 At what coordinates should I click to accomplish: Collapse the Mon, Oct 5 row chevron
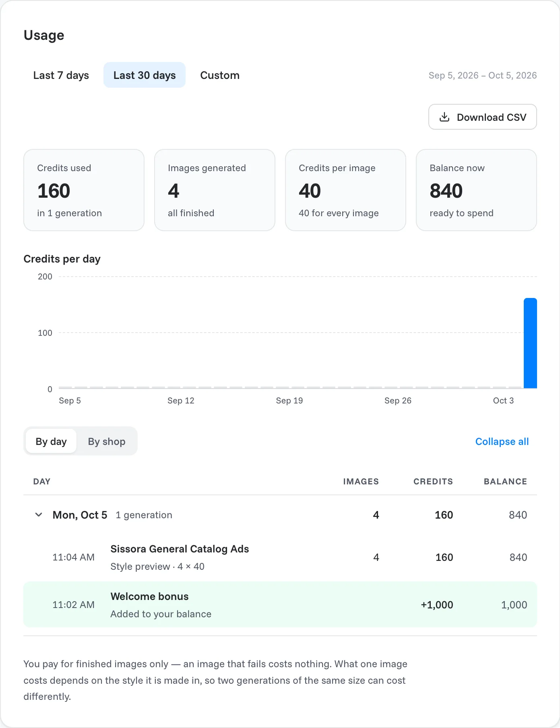coord(39,515)
